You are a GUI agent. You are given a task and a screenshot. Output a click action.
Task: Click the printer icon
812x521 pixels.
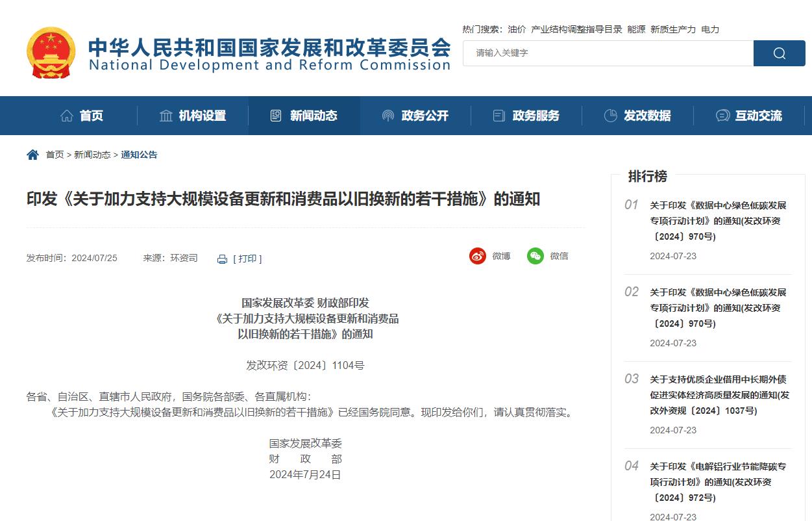pos(222,259)
